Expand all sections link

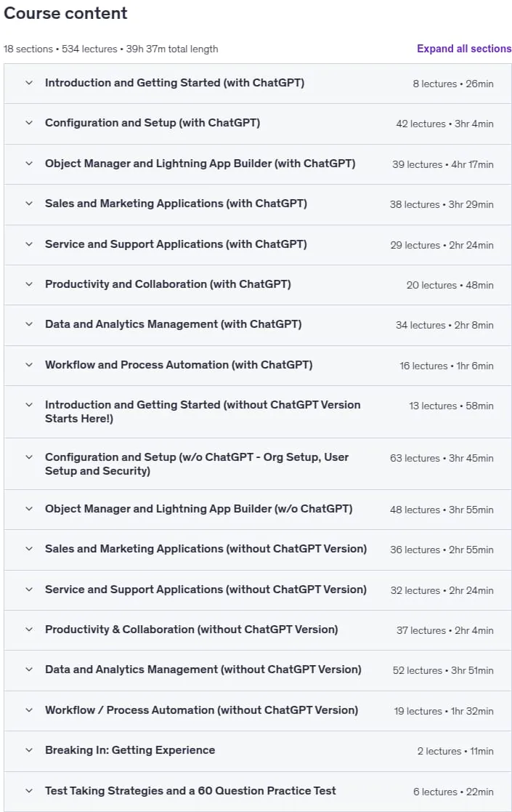(464, 49)
